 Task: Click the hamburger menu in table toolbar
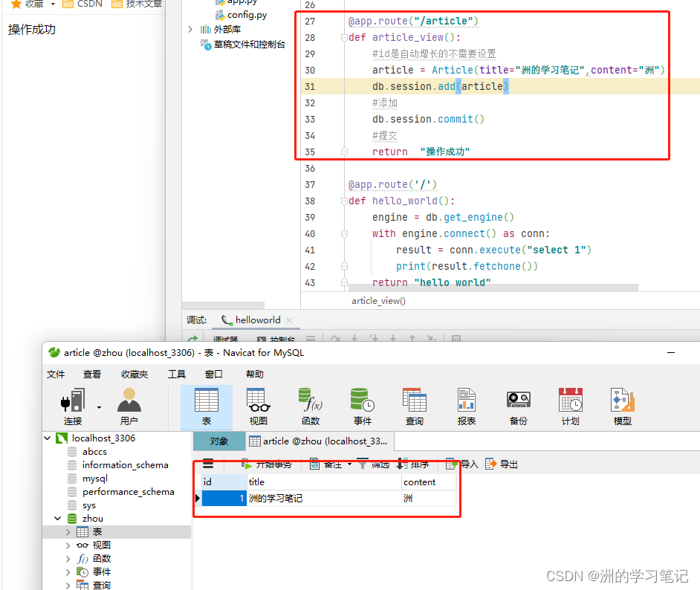click(208, 464)
